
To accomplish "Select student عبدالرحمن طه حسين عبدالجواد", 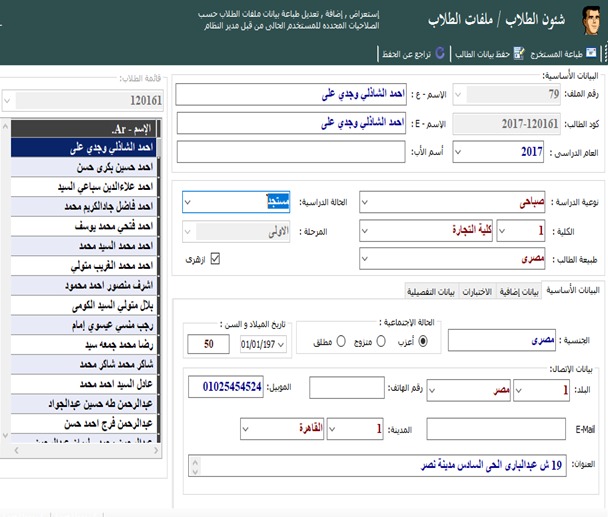I will [84, 404].
